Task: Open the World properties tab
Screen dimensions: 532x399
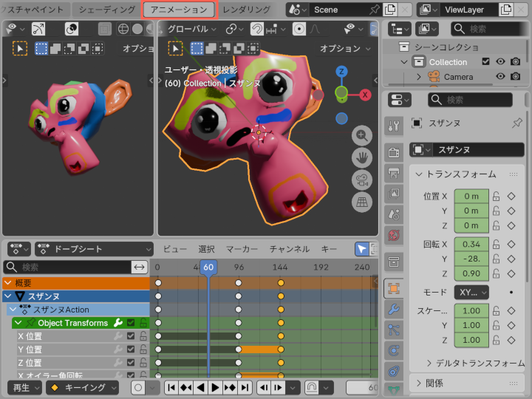Action: tap(394, 235)
